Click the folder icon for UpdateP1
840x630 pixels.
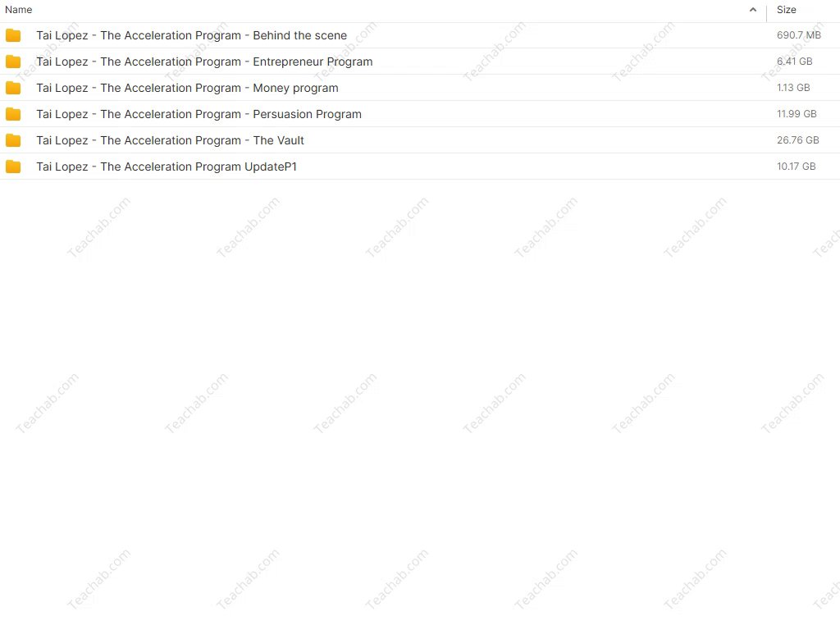[x=13, y=167]
